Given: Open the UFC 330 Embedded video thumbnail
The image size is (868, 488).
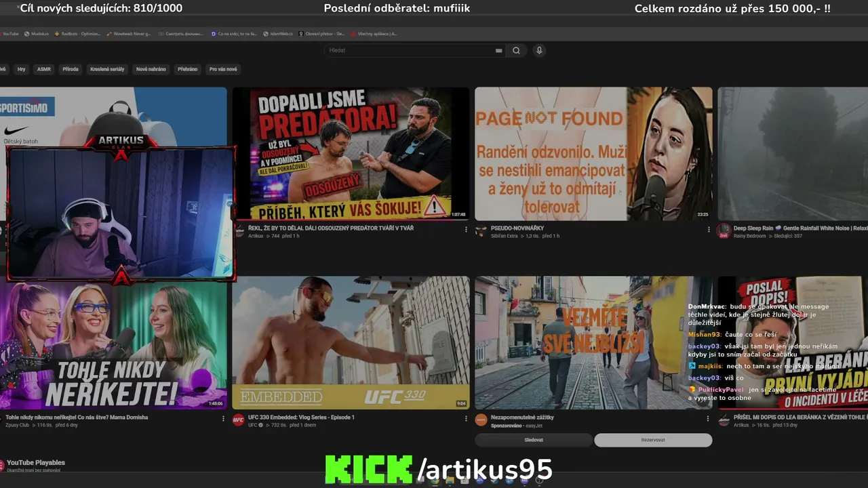Looking at the screenshot, I should point(351,342).
